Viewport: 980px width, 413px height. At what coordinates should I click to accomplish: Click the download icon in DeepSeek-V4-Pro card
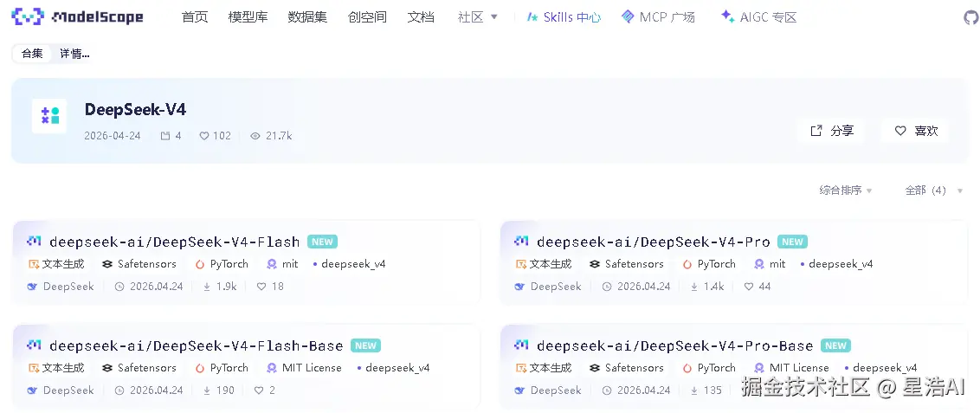pos(694,287)
